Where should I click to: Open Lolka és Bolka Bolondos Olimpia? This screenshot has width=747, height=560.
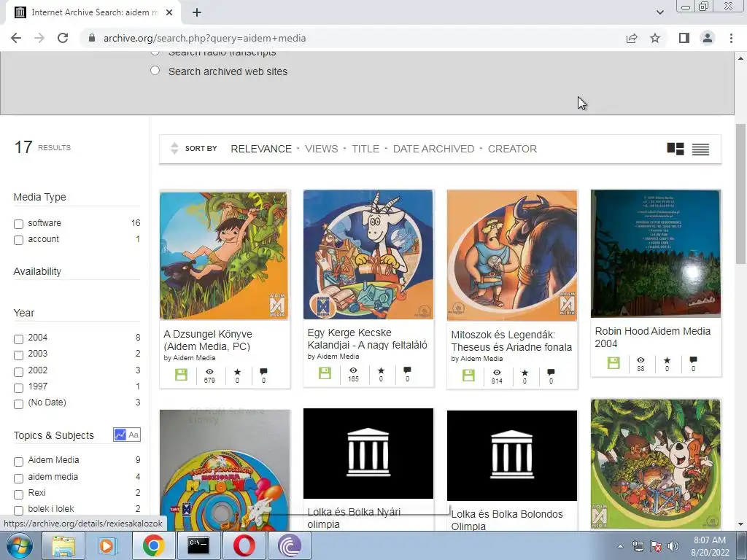pyautogui.click(x=507, y=520)
